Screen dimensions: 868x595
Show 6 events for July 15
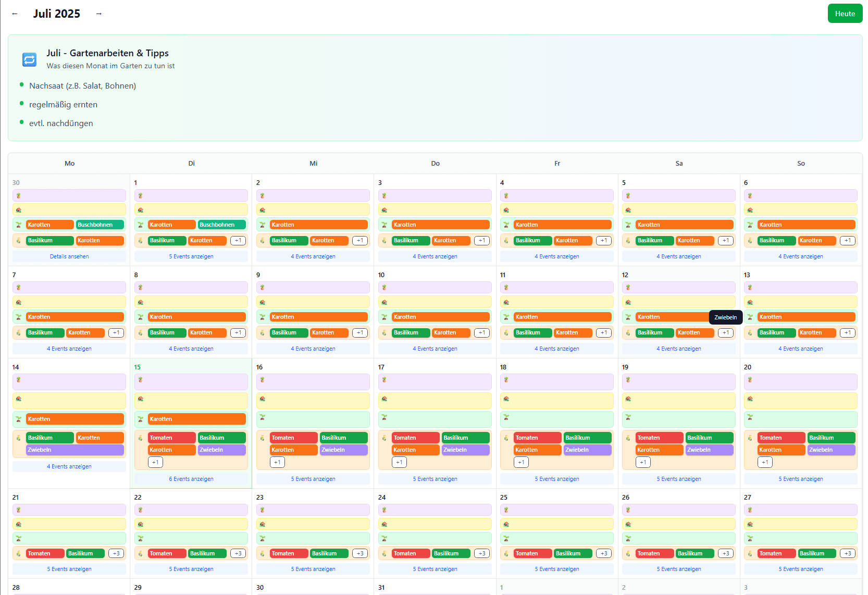click(x=191, y=479)
